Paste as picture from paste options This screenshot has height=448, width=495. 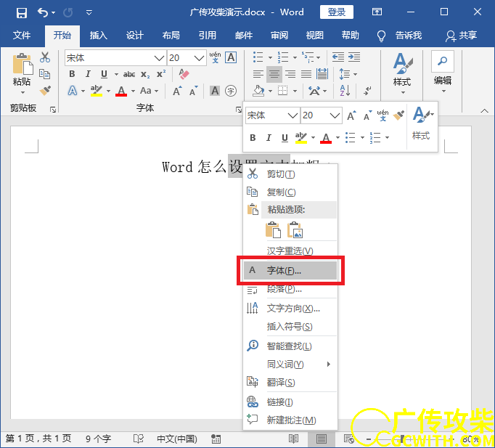(x=295, y=230)
